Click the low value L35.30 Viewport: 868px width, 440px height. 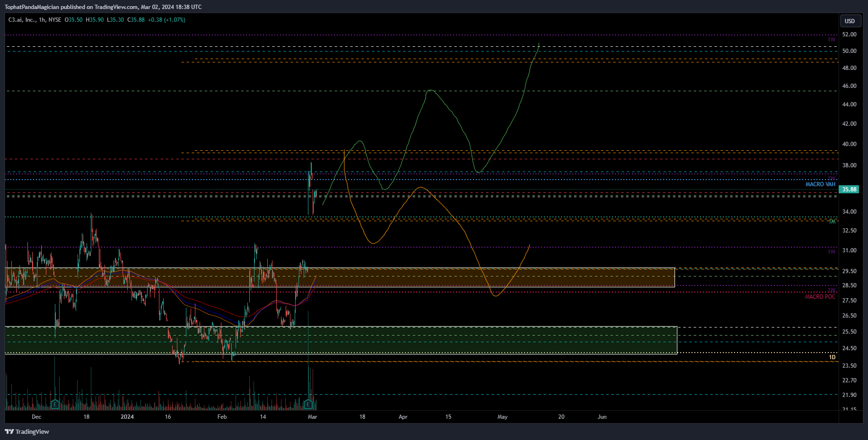(x=115, y=20)
